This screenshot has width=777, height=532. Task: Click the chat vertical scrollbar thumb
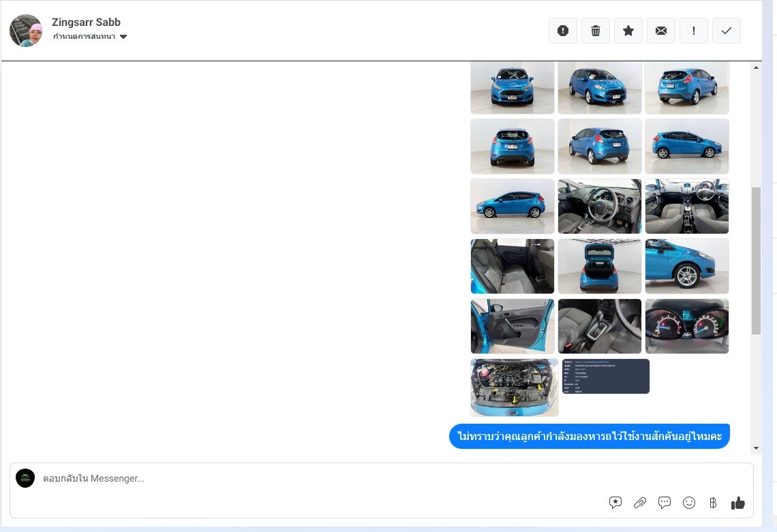point(756,261)
